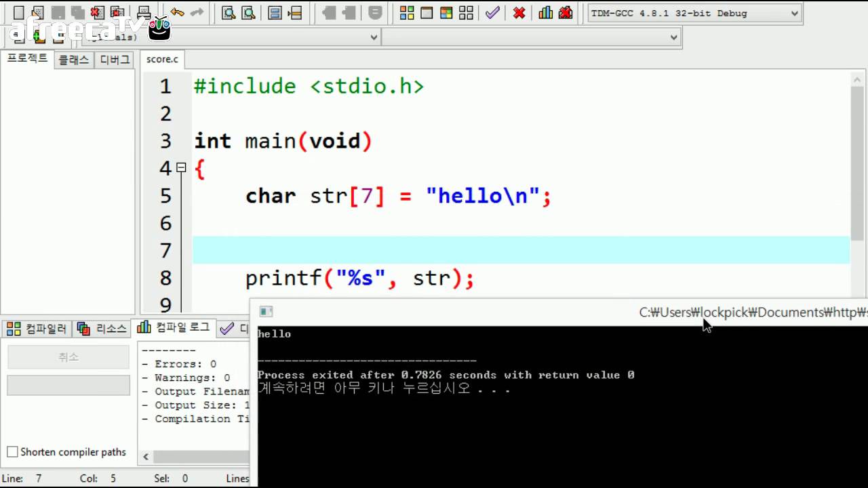Image resolution: width=868 pixels, height=488 pixels.
Task: Click the '#include <stdio.h>' code line
Action: (309, 86)
